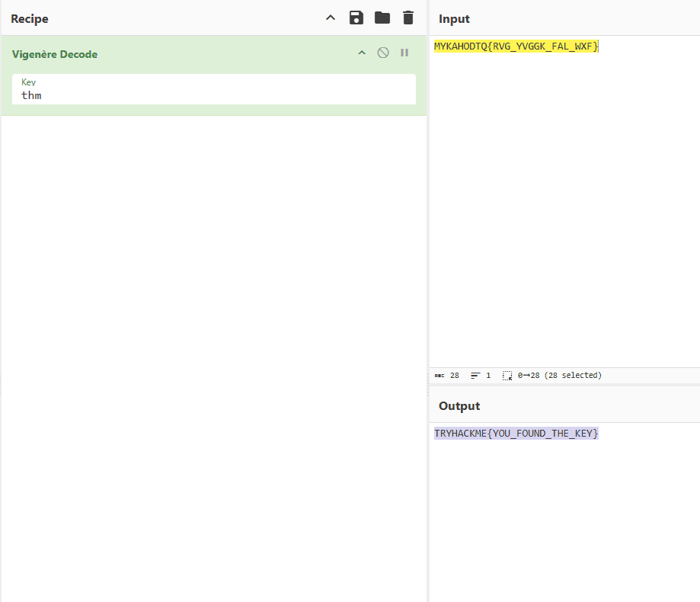The height and width of the screenshot is (602, 700).
Task: Click the Output pane title
Action: click(x=459, y=406)
